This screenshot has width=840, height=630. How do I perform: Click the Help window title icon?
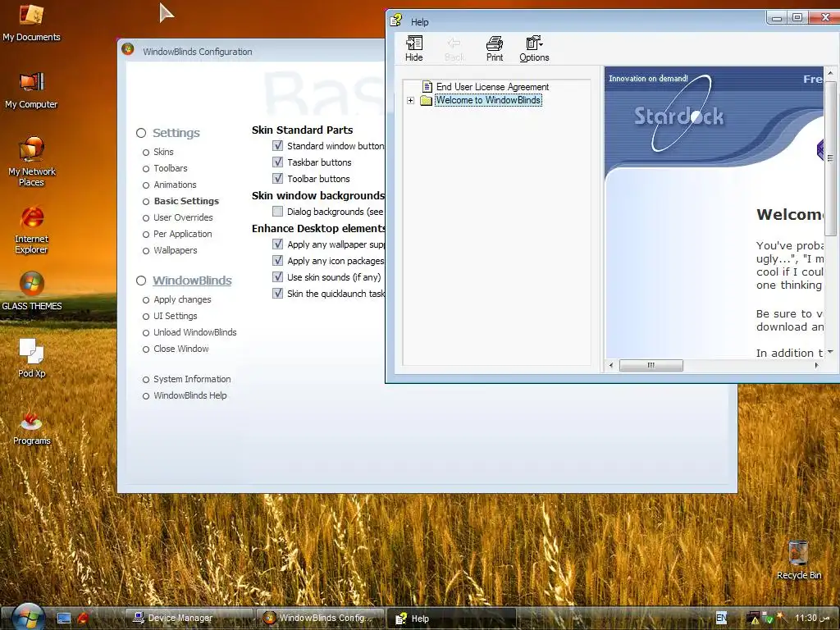pos(396,21)
